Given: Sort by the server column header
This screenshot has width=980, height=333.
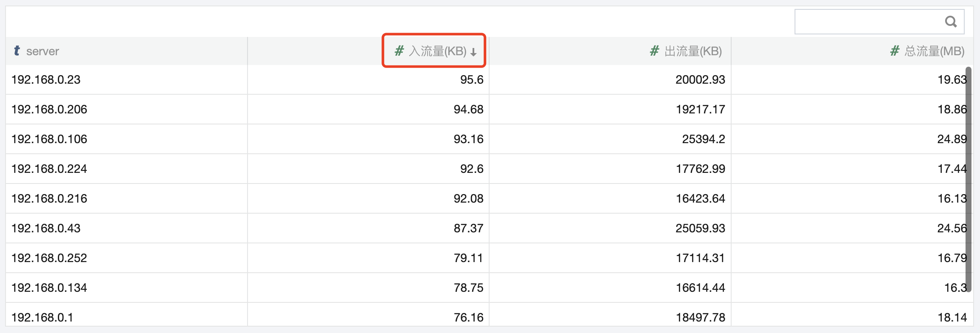Looking at the screenshot, I should click(x=43, y=51).
